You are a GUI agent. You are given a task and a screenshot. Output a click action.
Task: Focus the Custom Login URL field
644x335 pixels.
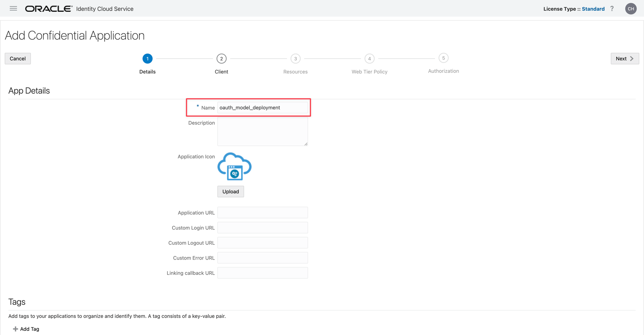pos(262,228)
